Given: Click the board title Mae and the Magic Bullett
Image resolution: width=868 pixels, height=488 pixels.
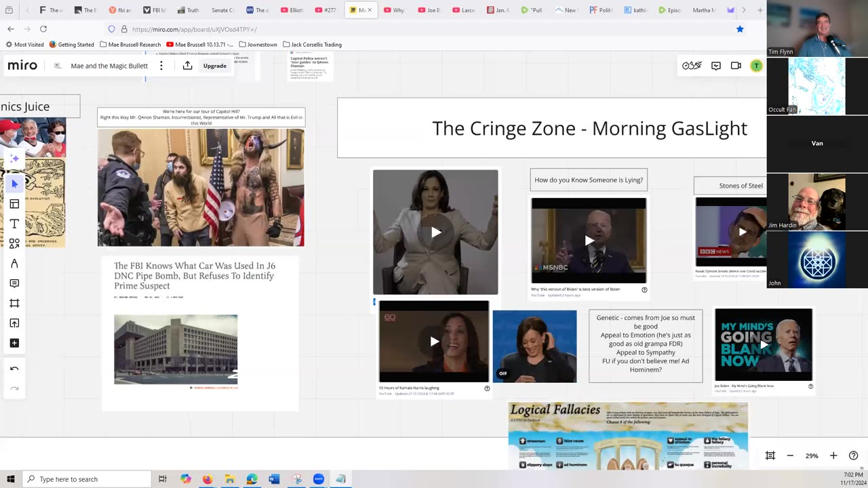Looking at the screenshot, I should point(109,66).
